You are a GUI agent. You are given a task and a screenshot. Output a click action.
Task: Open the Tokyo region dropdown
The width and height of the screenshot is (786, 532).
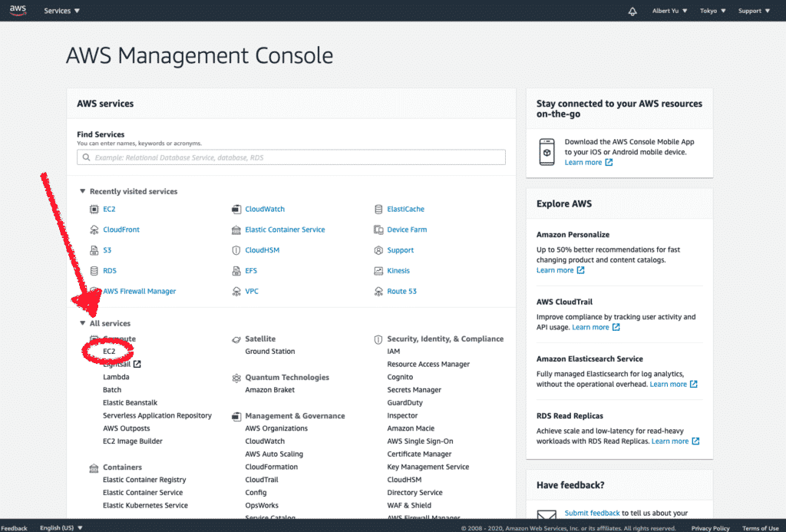713,11
